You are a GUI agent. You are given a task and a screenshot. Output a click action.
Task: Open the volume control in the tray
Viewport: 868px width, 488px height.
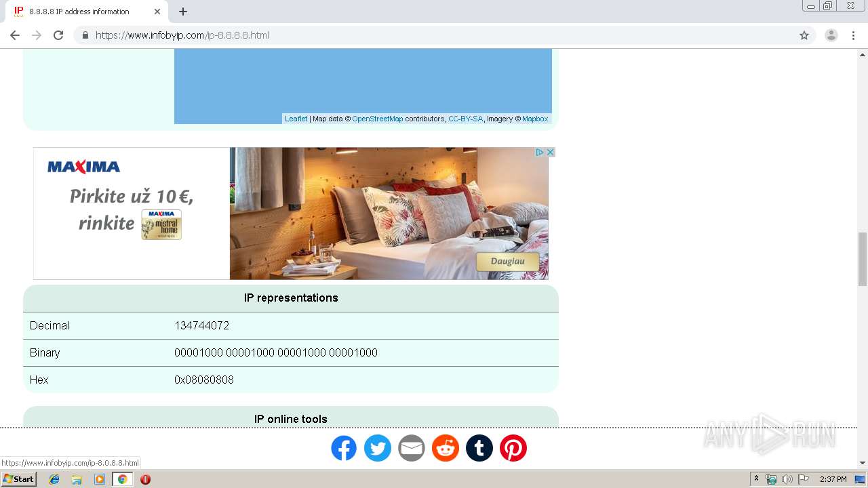tap(787, 479)
